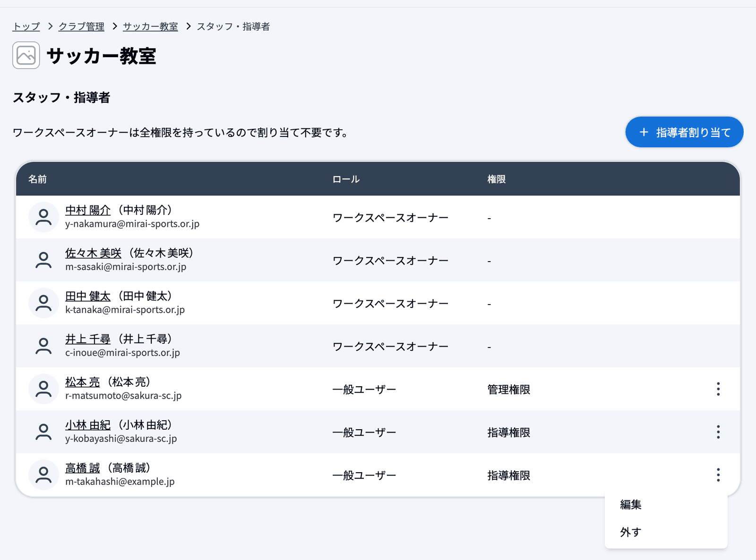Click the ワークスペースオーナー role for 田中 健太
Screen dimensions: 756x560
pos(391,304)
